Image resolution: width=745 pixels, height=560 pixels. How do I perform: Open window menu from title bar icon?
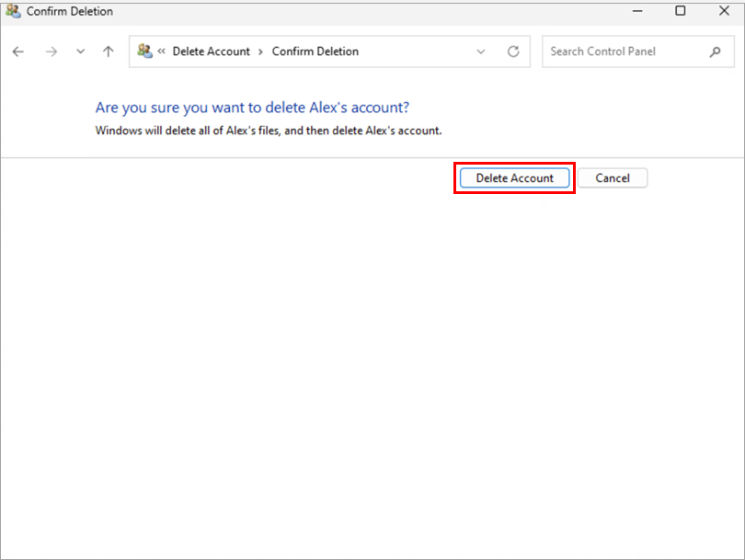pyautogui.click(x=13, y=11)
